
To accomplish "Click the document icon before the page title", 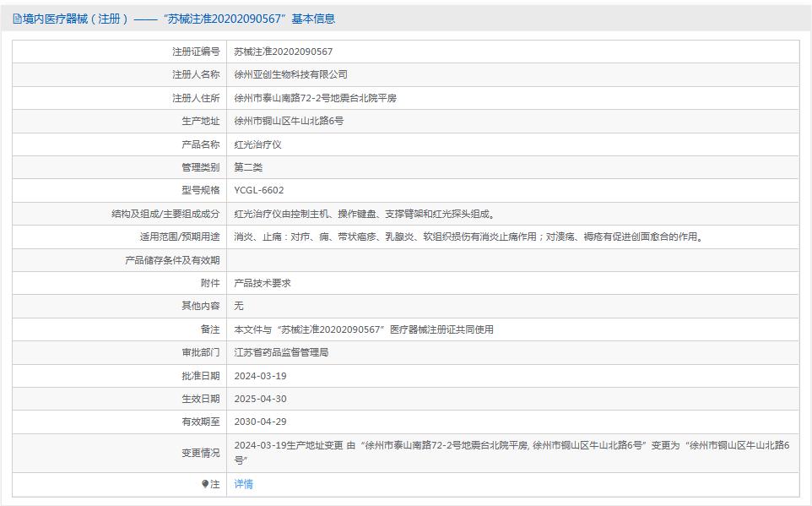I will coord(15,17).
